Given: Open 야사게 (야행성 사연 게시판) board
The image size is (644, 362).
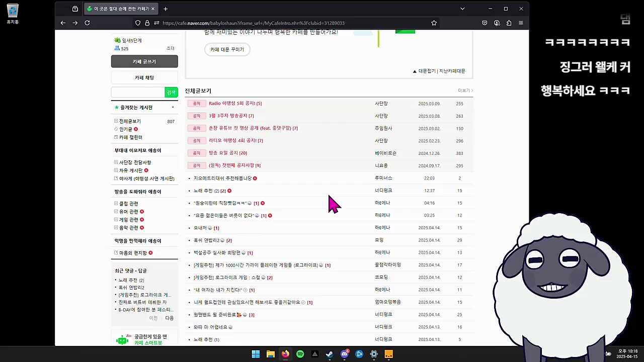Looking at the screenshot, I should (147, 178).
